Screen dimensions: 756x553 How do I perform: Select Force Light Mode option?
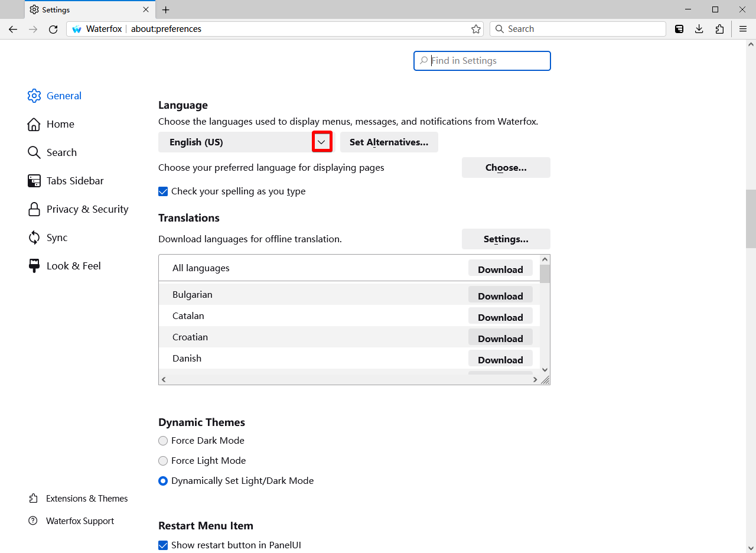[164, 461]
